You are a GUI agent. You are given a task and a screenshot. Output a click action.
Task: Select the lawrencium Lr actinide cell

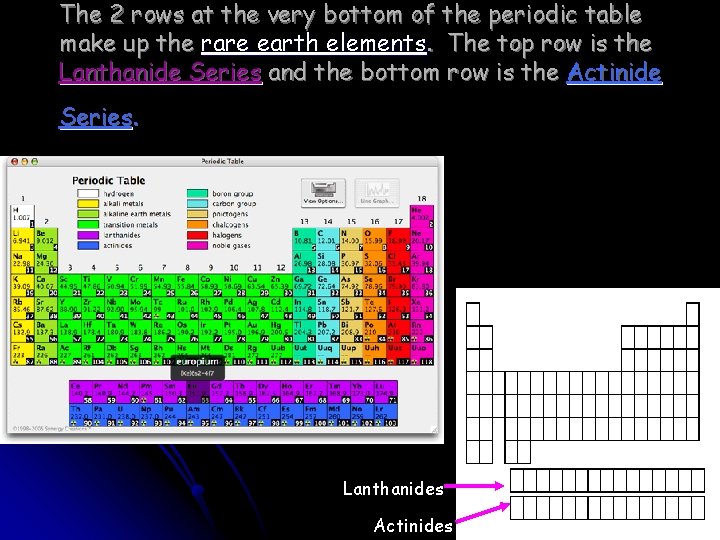tap(386, 415)
